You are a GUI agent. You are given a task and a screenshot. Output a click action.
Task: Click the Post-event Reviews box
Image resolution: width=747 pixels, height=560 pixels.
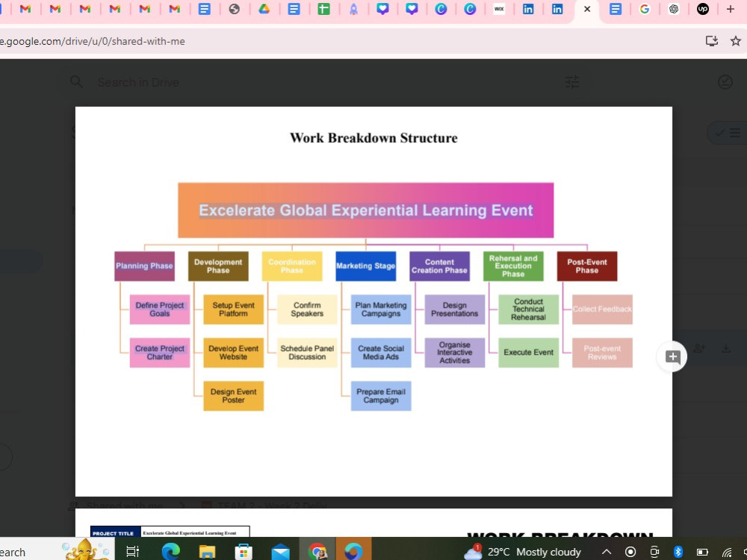pyautogui.click(x=602, y=352)
